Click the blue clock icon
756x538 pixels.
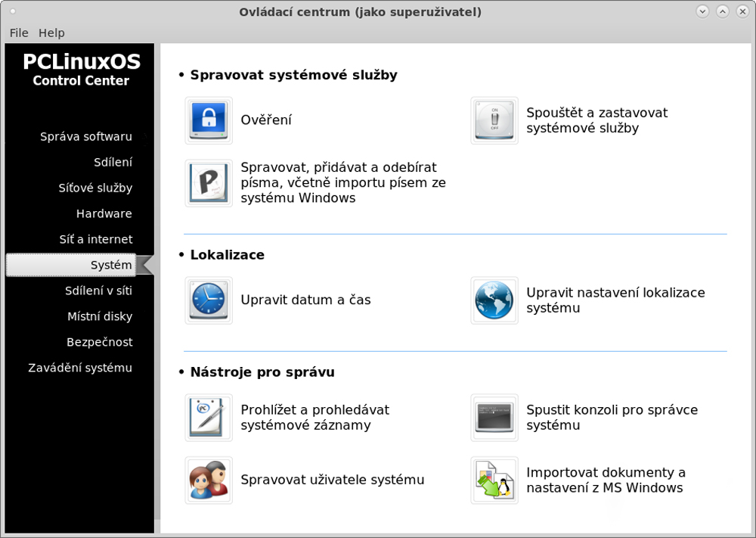coord(209,300)
